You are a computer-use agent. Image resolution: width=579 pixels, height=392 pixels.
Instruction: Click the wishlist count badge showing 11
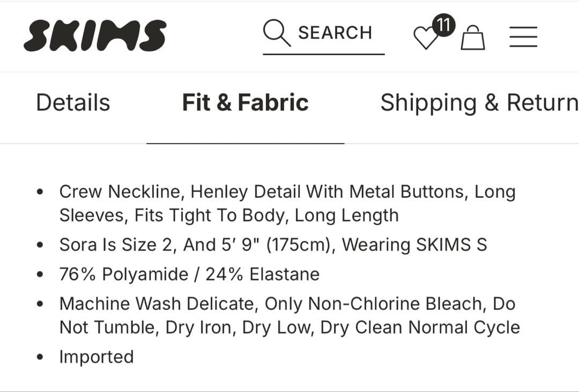point(443,24)
